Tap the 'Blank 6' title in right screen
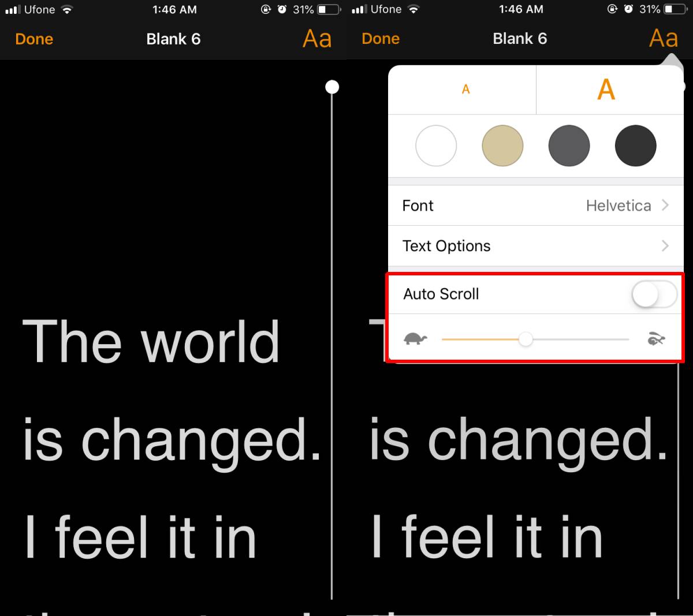This screenshot has height=616, width=693. pyautogui.click(x=520, y=39)
